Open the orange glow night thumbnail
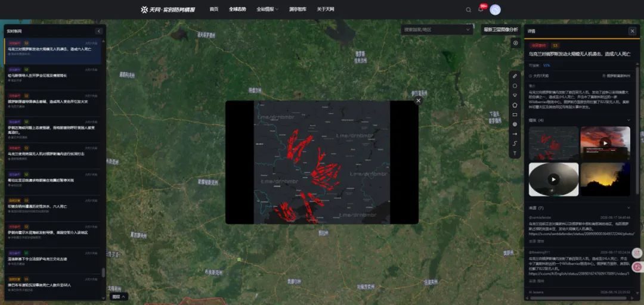644x305 pixels. (x=605, y=179)
